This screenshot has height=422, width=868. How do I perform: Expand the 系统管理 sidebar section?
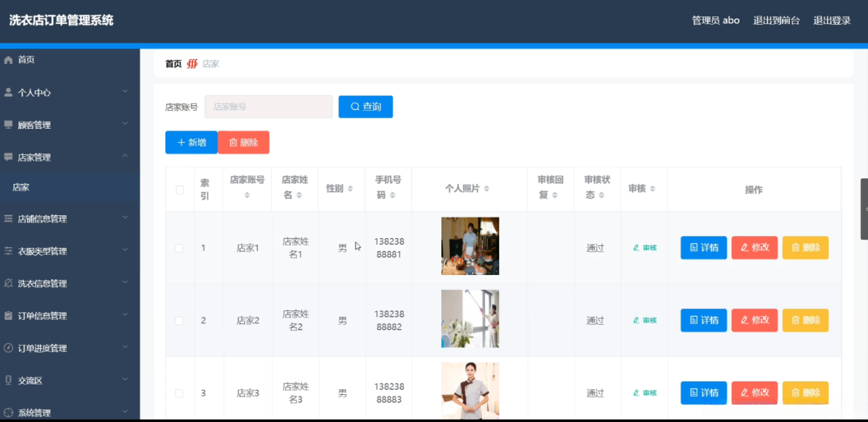click(69, 412)
